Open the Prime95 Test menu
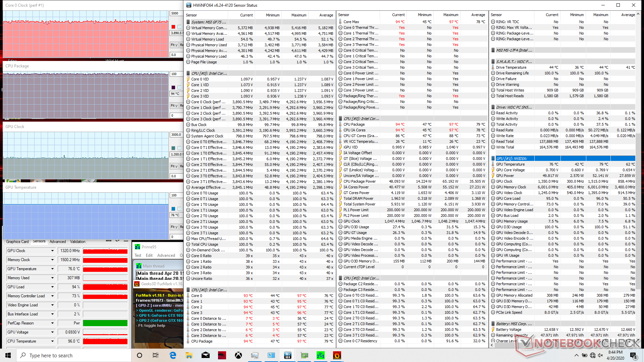 tap(138, 255)
